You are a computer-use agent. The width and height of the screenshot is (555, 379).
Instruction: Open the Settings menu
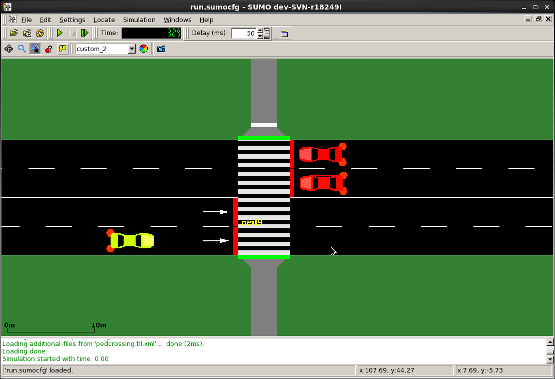72,19
